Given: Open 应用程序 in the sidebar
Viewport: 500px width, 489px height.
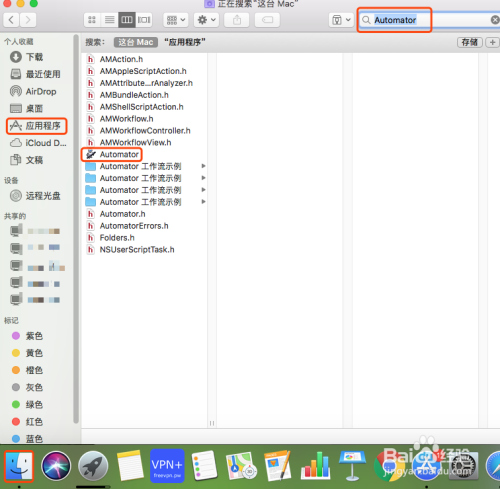Looking at the screenshot, I should pos(35,126).
